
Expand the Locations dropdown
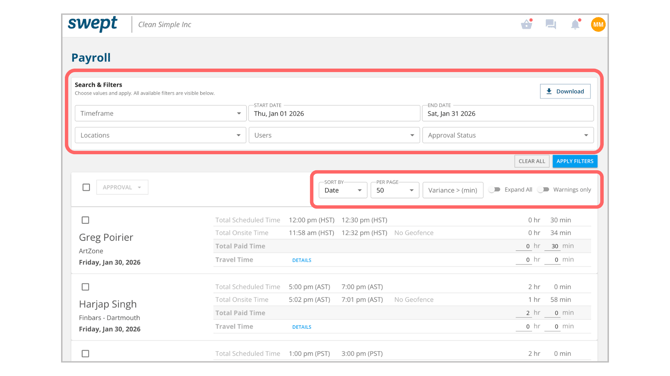(160, 135)
